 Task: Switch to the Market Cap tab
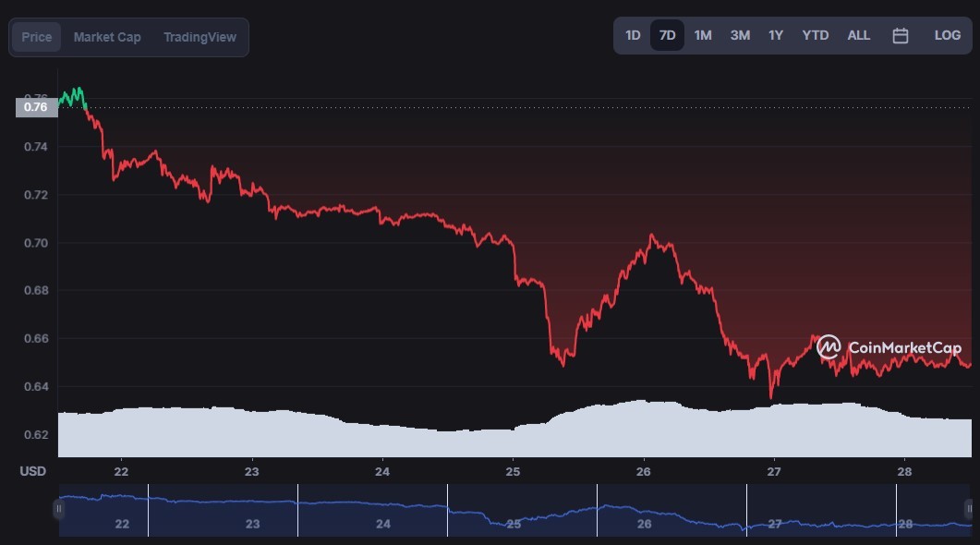[x=107, y=37]
